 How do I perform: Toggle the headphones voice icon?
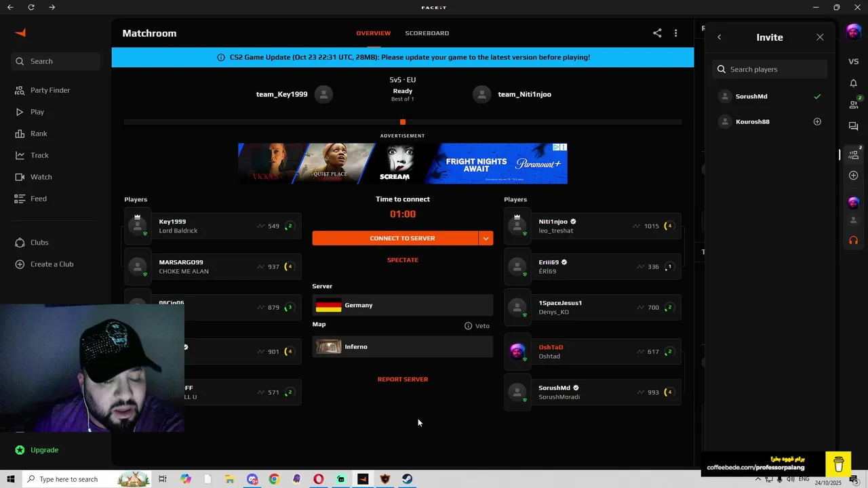click(x=853, y=241)
